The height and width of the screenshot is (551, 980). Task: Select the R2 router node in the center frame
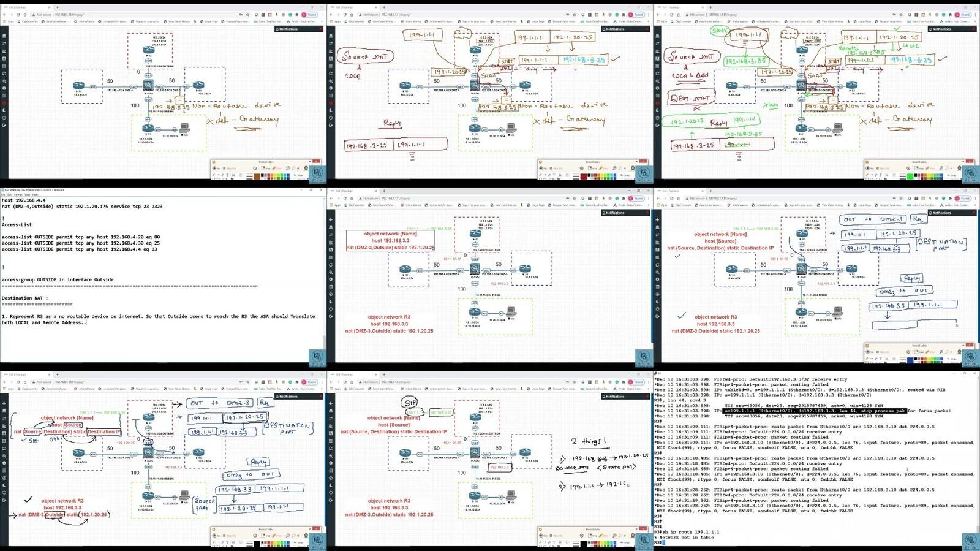(475, 234)
